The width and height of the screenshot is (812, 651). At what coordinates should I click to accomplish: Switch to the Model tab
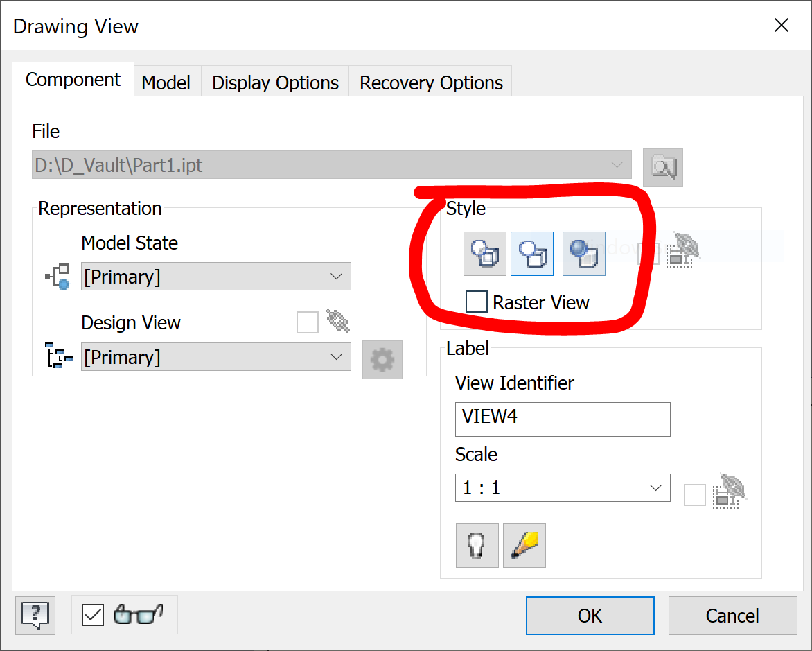click(166, 82)
